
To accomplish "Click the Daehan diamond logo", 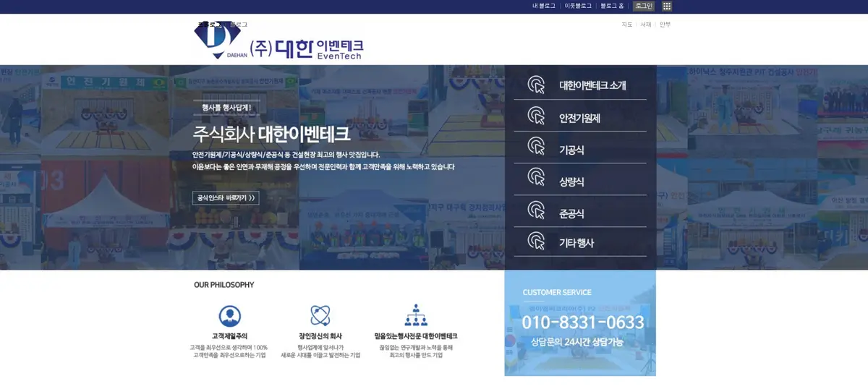I will (x=217, y=40).
